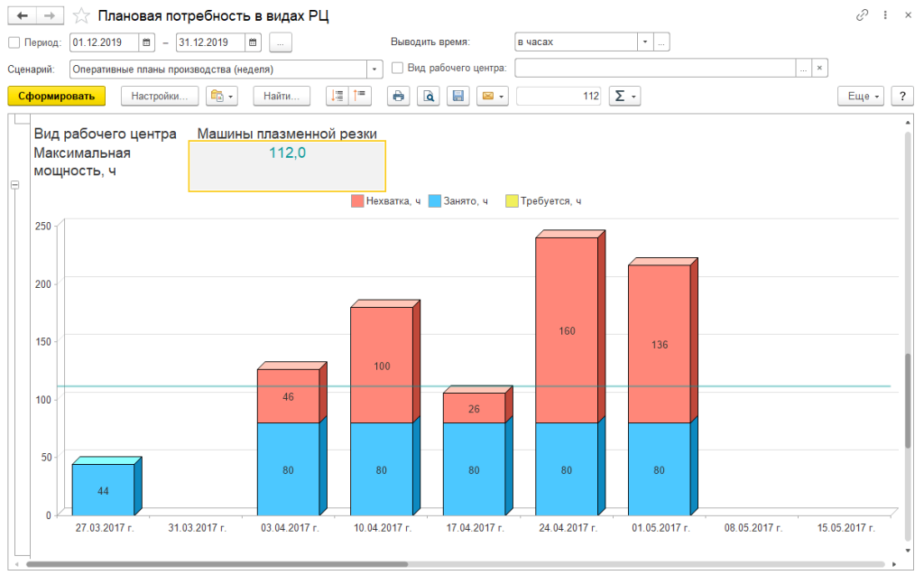
Task: Click the Нехватка legend color swatch
Action: click(x=357, y=201)
